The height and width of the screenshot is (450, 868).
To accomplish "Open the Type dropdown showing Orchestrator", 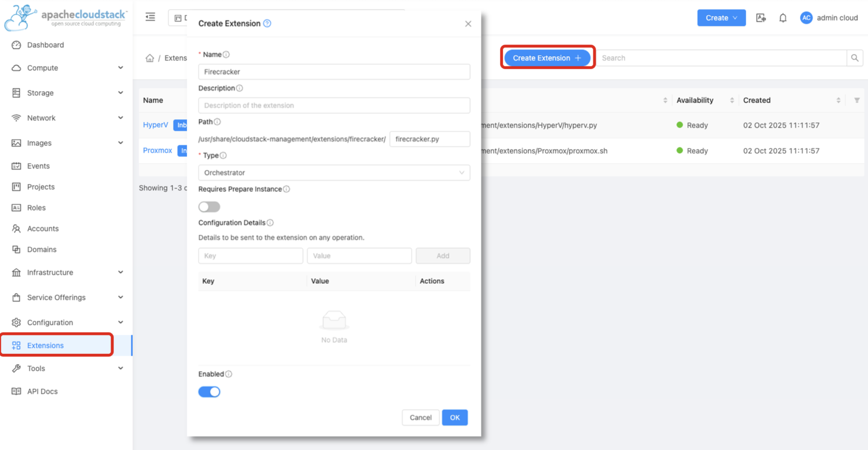I will coord(333,172).
